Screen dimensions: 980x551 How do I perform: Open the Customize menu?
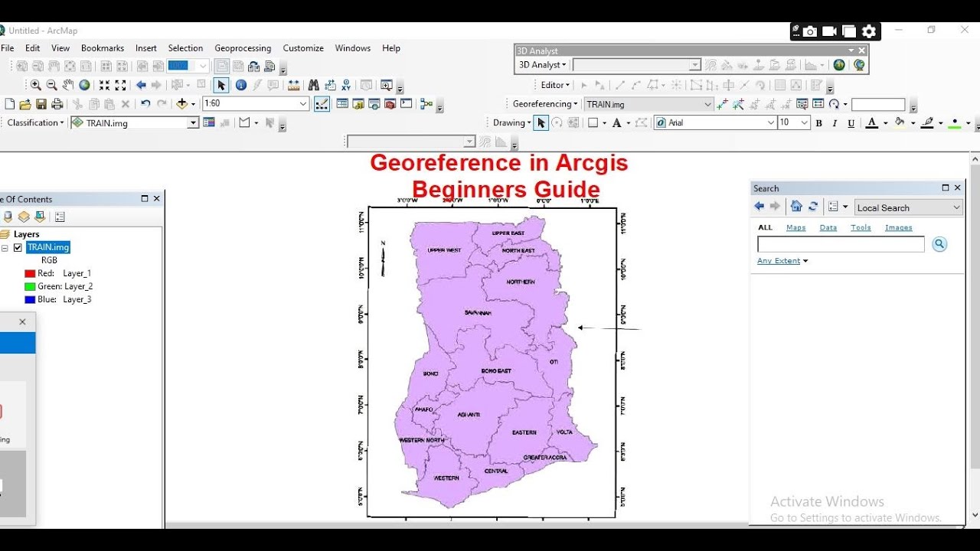click(x=303, y=48)
